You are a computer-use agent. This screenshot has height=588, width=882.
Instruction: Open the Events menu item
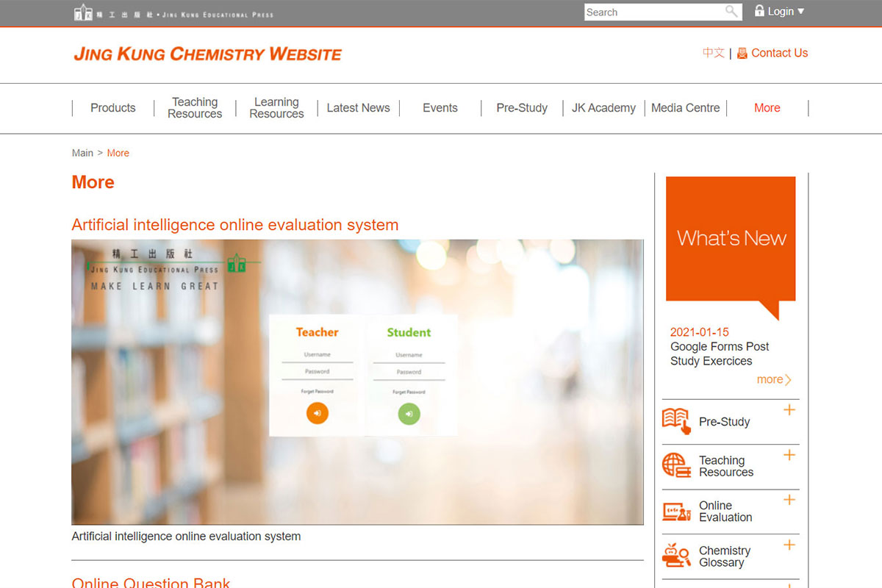440,108
